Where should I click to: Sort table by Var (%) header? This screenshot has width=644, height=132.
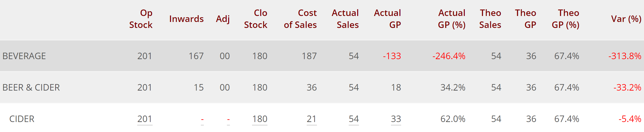point(626,19)
